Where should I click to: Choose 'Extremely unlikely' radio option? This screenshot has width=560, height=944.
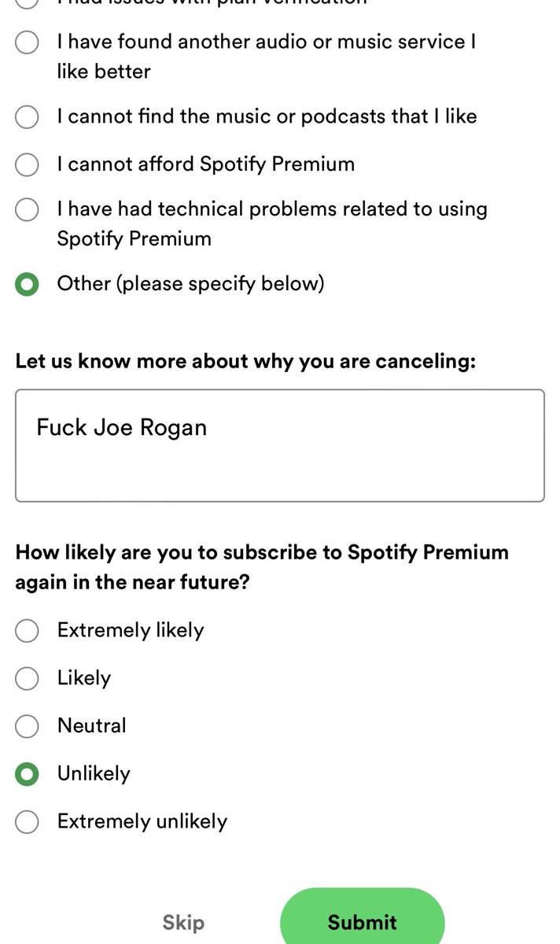pos(27,822)
